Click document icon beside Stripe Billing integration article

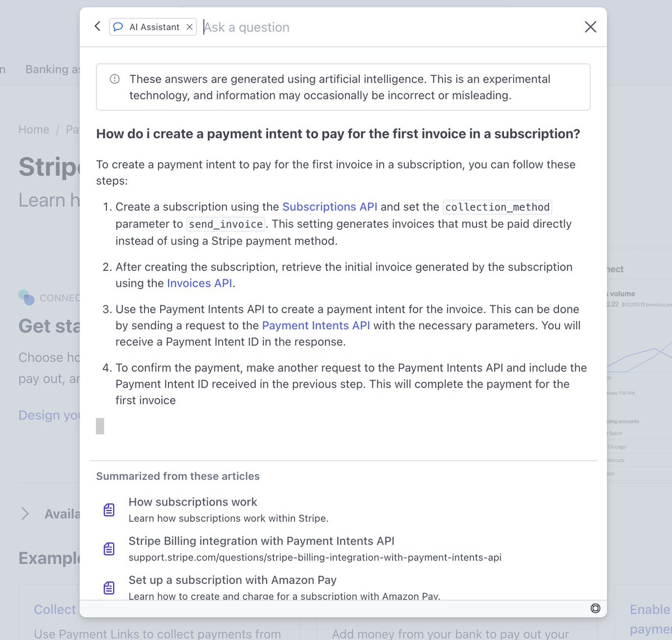pos(109,549)
